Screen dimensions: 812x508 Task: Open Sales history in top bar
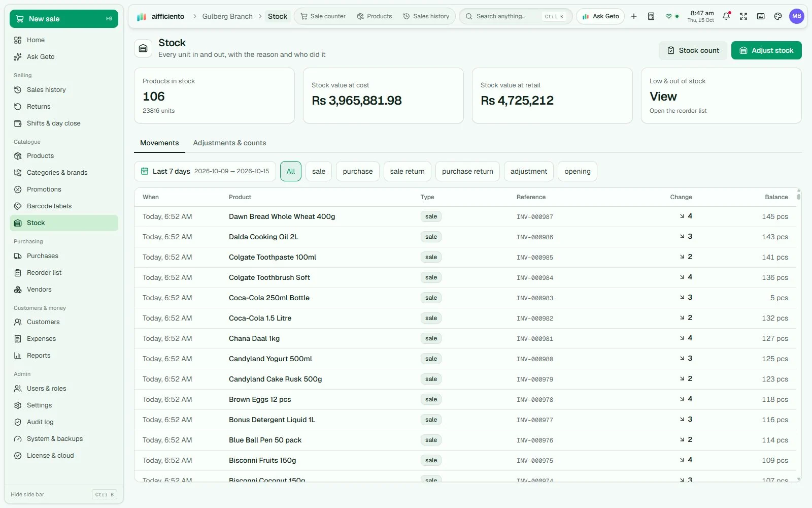pyautogui.click(x=426, y=16)
